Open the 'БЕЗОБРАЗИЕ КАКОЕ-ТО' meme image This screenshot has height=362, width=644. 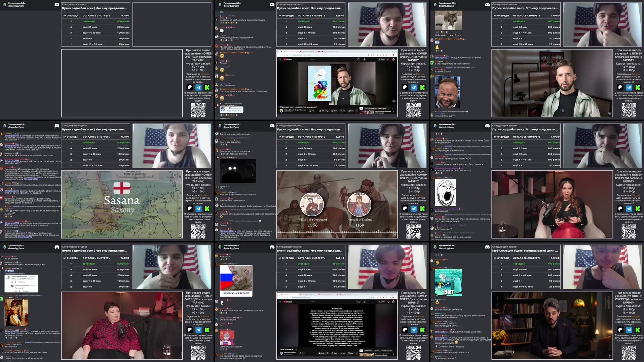[x=236, y=280]
